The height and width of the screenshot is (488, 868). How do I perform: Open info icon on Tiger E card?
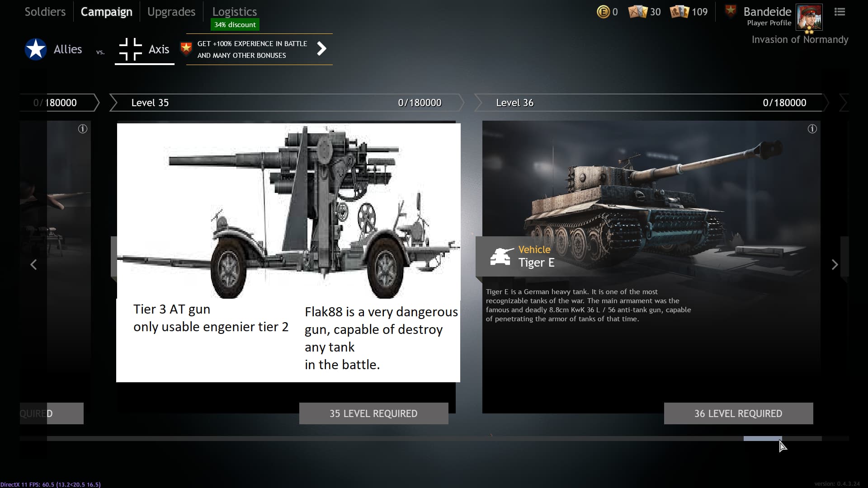click(x=812, y=129)
